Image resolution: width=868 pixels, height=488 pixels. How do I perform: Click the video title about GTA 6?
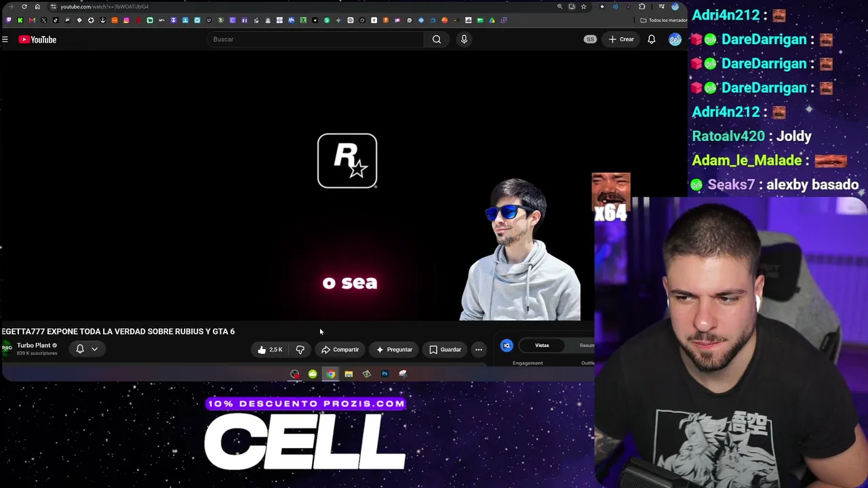pos(118,331)
